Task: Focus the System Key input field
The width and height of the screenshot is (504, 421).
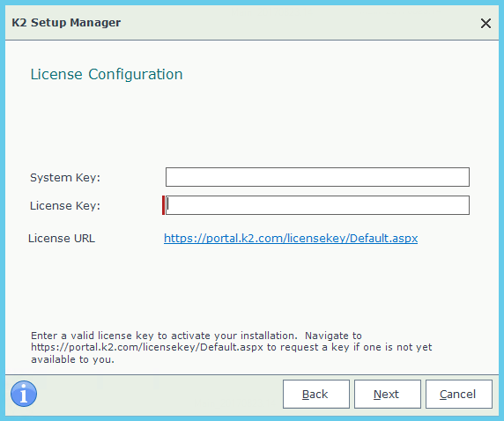Action: click(317, 177)
